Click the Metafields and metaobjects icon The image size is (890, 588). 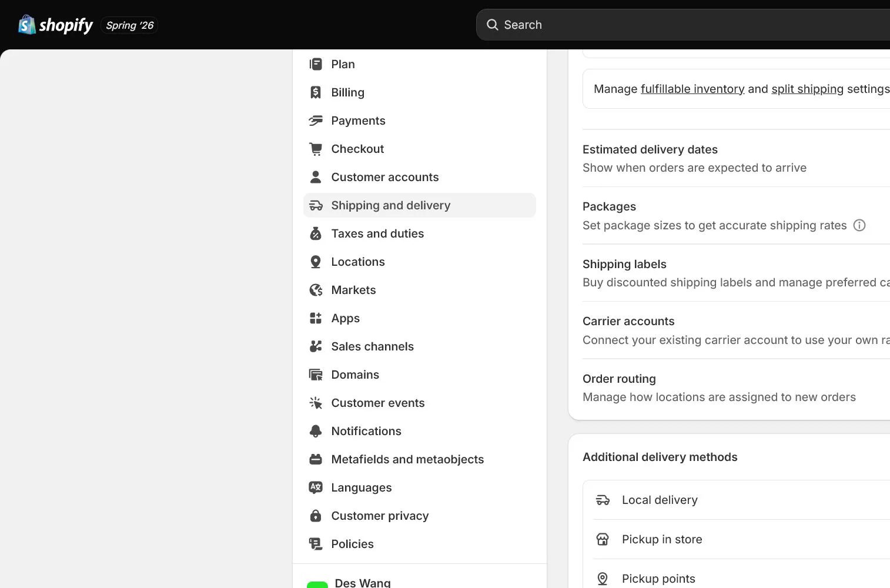coord(316,459)
